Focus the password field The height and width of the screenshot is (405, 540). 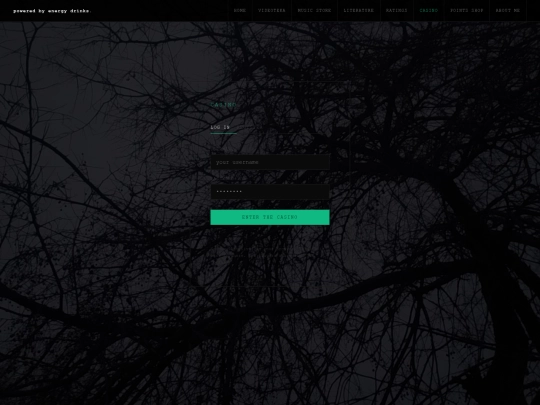coord(270,191)
